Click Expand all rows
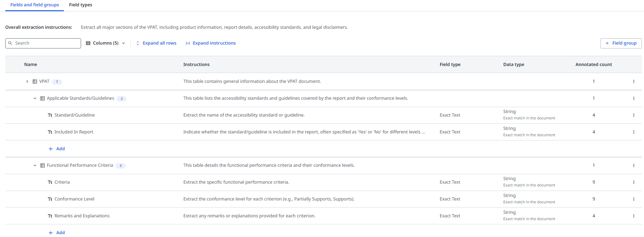 point(156,43)
